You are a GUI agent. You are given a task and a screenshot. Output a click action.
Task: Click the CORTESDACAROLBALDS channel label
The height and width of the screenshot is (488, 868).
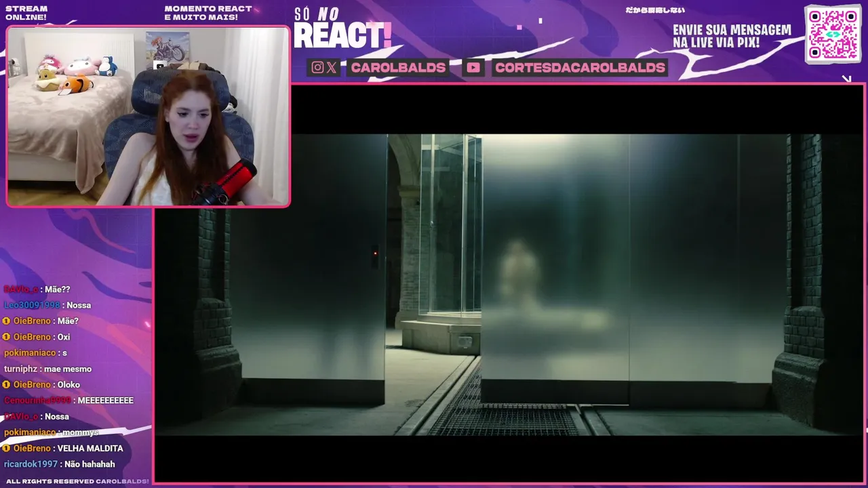[580, 67]
